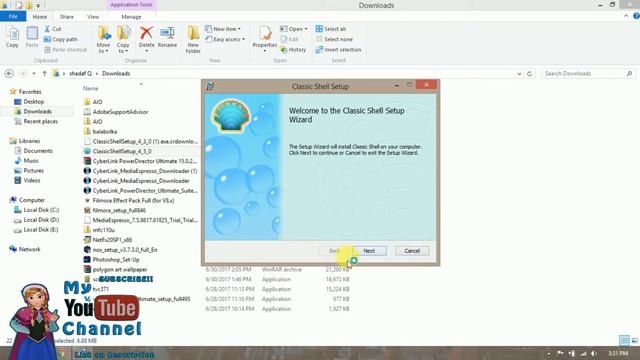Open the Open dropdown in the ribbon

click(293, 29)
